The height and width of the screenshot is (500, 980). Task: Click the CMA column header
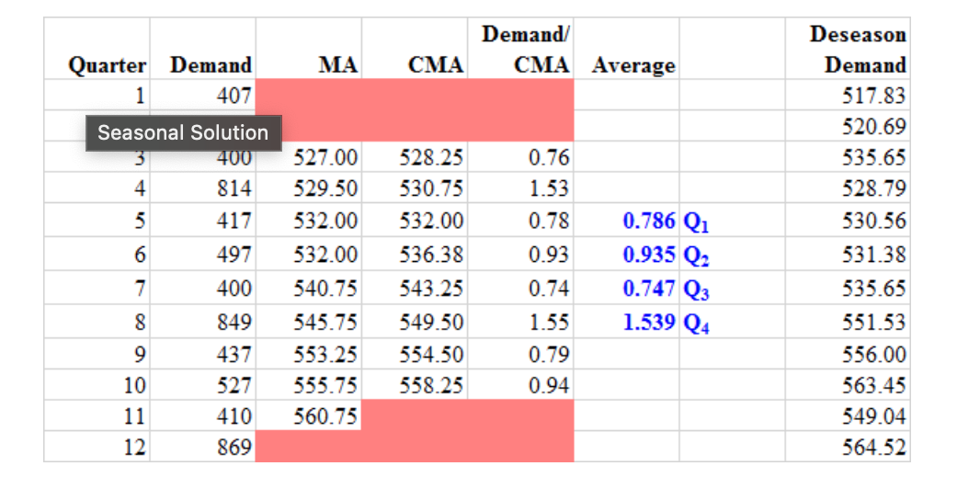436,64
